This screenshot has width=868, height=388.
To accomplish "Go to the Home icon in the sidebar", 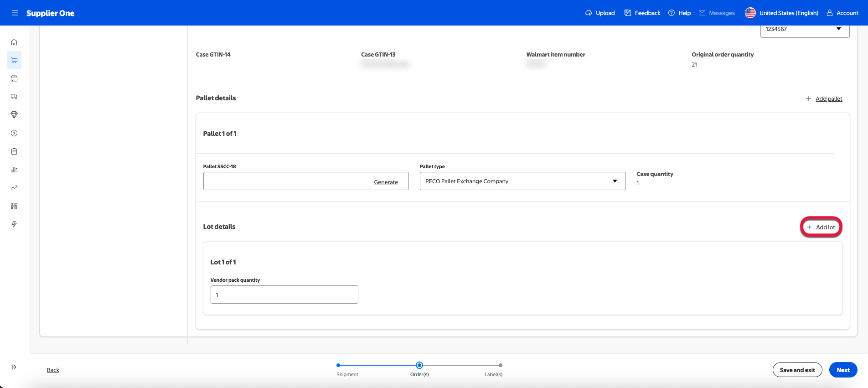I will pyautogui.click(x=14, y=42).
